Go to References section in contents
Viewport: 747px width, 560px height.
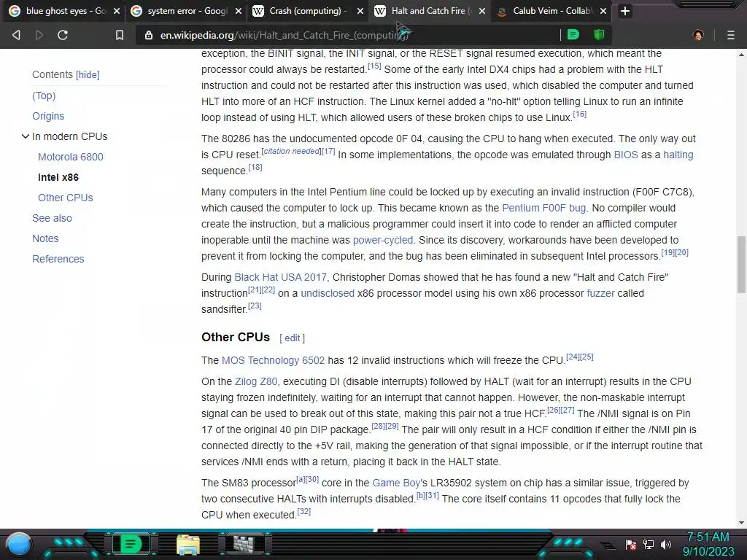point(58,260)
